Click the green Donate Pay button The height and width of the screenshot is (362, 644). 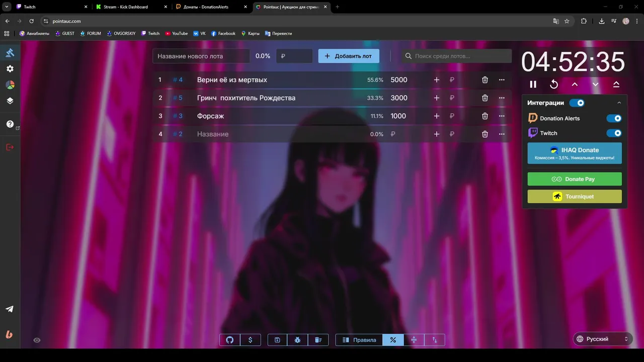(575, 179)
